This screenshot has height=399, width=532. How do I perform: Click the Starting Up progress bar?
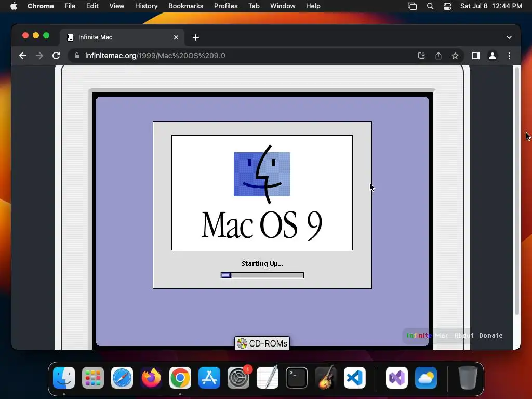[x=262, y=275]
